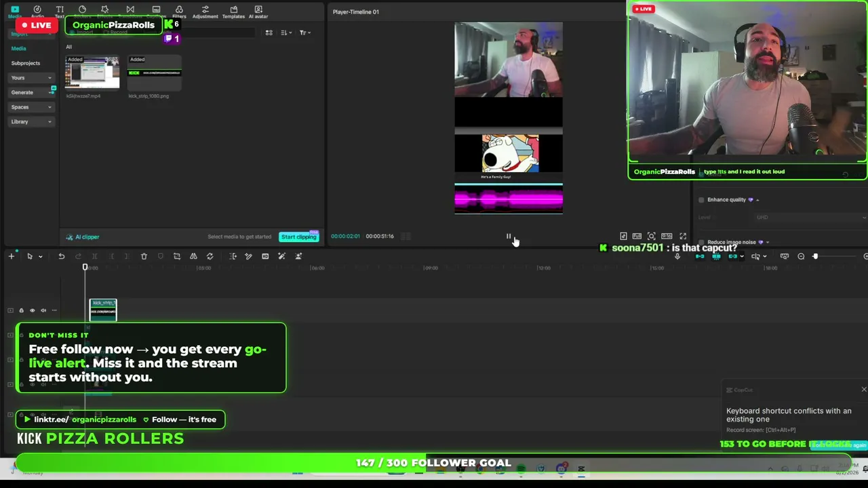
Task: Click the Split clip tool
Action: tap(94, 256)
